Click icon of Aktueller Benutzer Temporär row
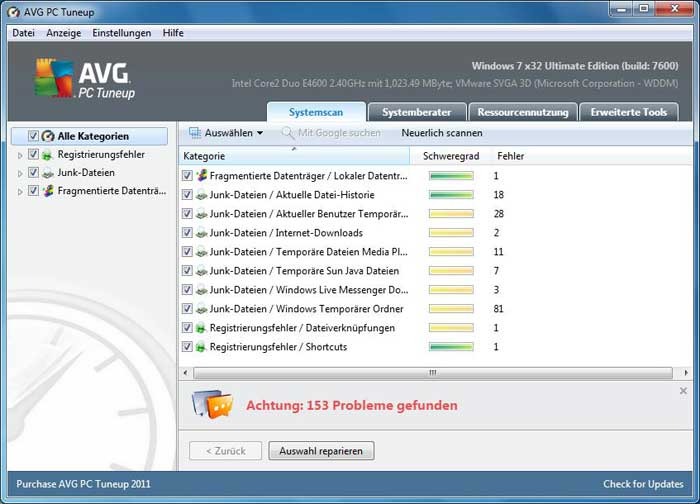Screen dimensions: 700x504 202,214
